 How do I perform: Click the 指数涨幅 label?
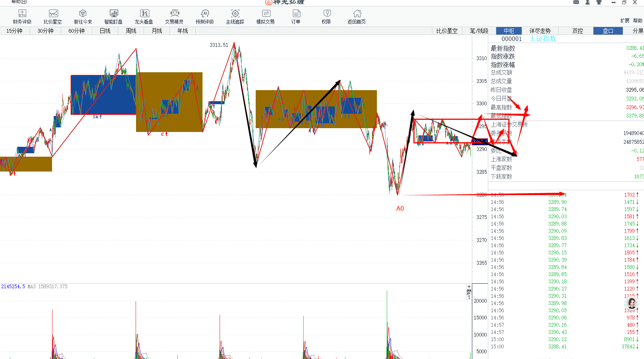point(503,65)
